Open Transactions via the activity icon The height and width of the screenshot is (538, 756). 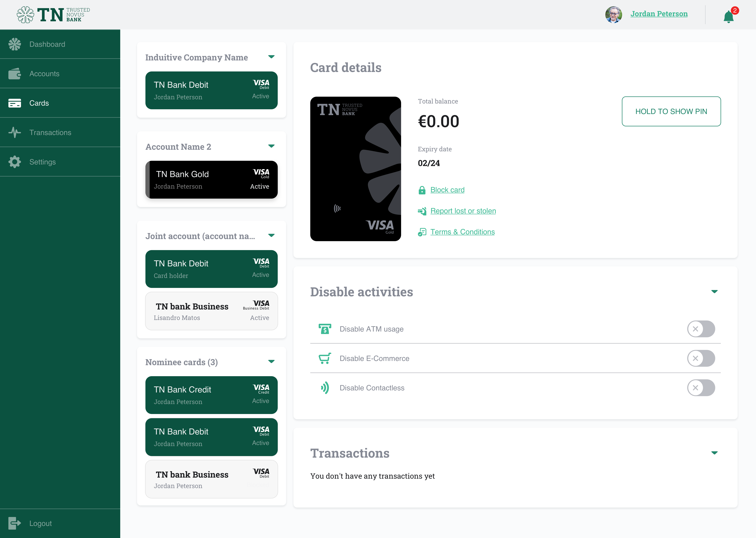tap(15, 133)
